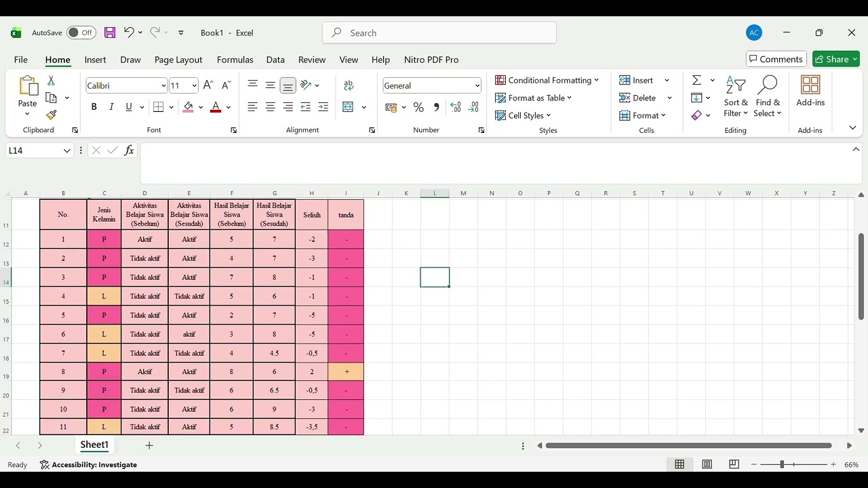The width and height of the screenshot is (868, 488).
Task: Adjust the zoom slider handle
Action: [782, 464]
